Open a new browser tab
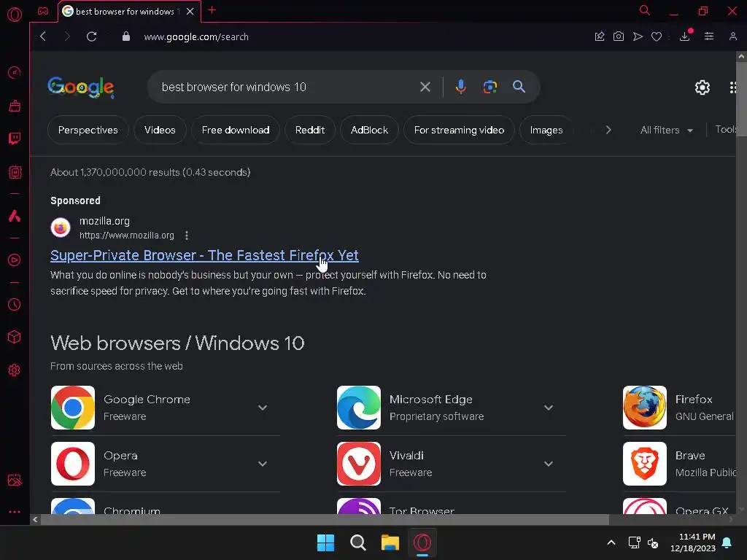The width and height of the screenshot is (747, 560). (212, 10)
